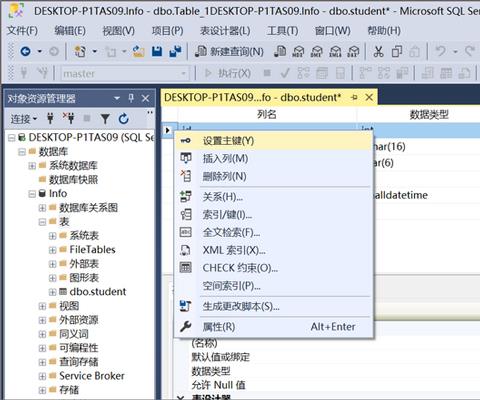Toggle auto-hide pin on Object Explorer panel

tap(131, 98)
